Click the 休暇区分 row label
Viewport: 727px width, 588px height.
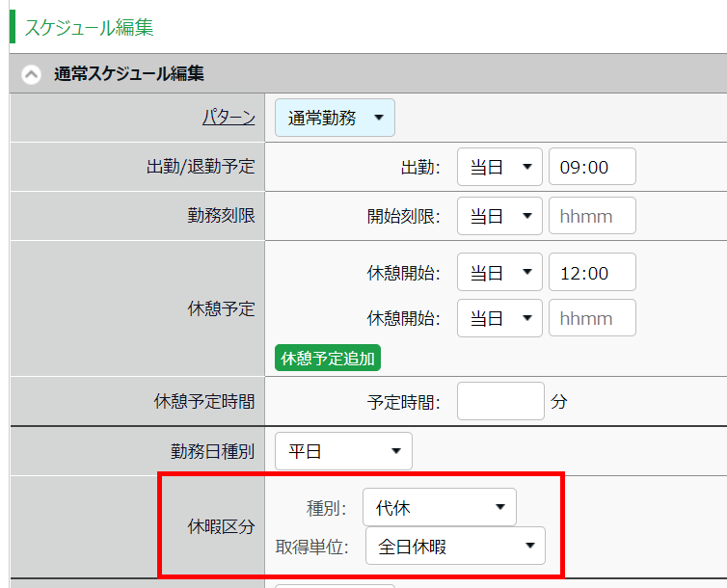click(221, 526)
